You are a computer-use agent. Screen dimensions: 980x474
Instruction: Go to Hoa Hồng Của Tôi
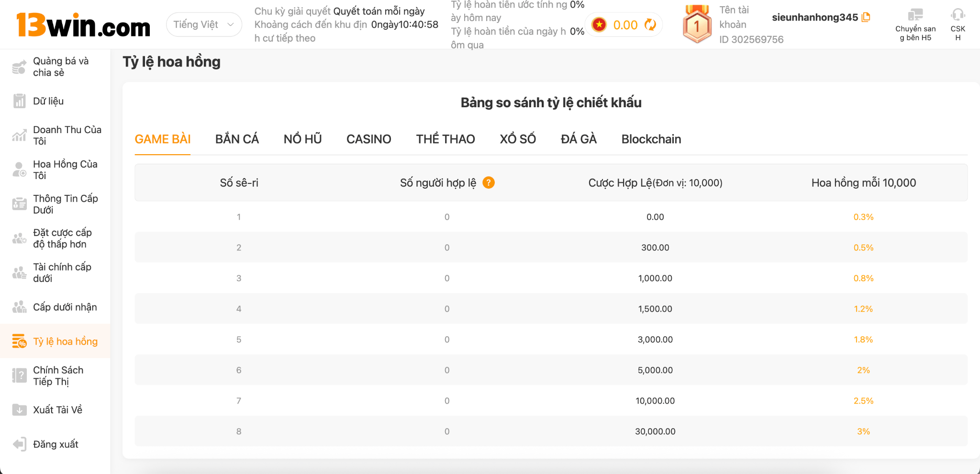click(x=65, y=170)
